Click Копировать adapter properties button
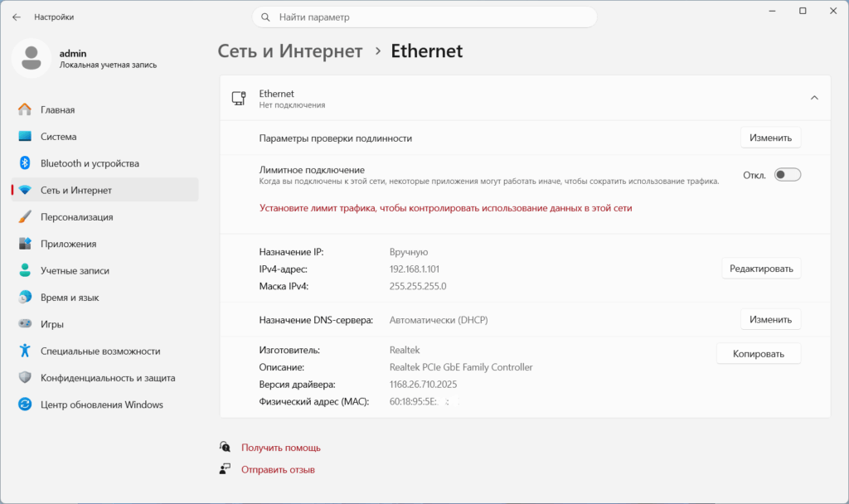The image size is (849, 504). pos(759,353)
